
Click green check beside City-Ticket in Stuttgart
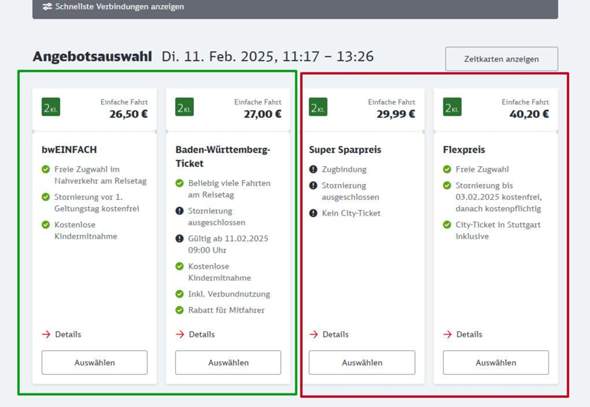[x=447, y=225]
